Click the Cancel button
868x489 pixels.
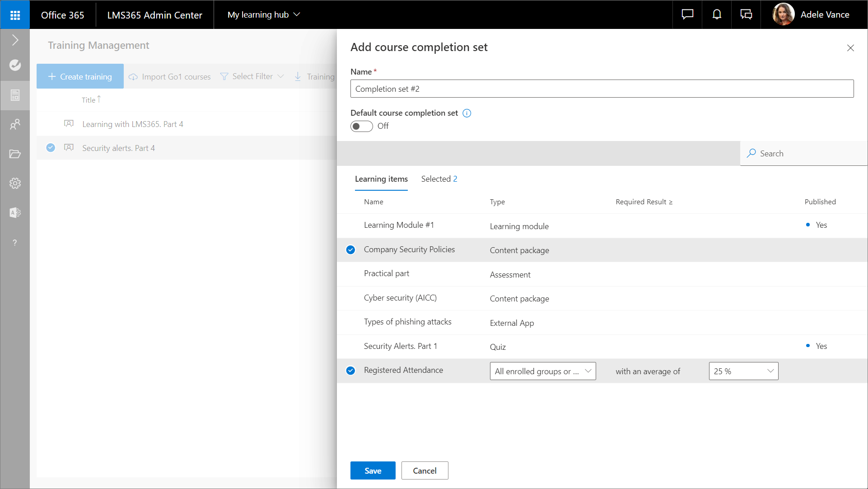coord(425,470)
